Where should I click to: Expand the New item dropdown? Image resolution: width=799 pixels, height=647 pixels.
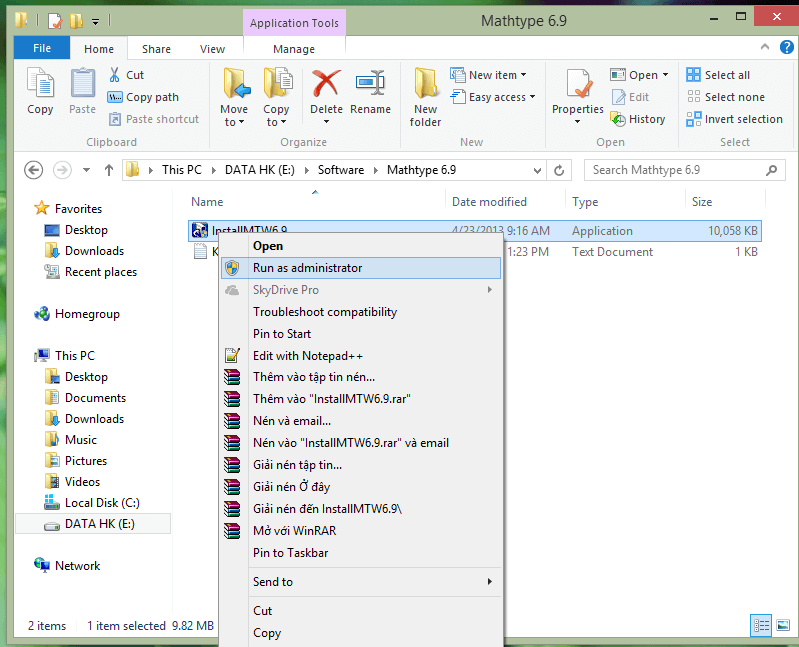(523, 75)
